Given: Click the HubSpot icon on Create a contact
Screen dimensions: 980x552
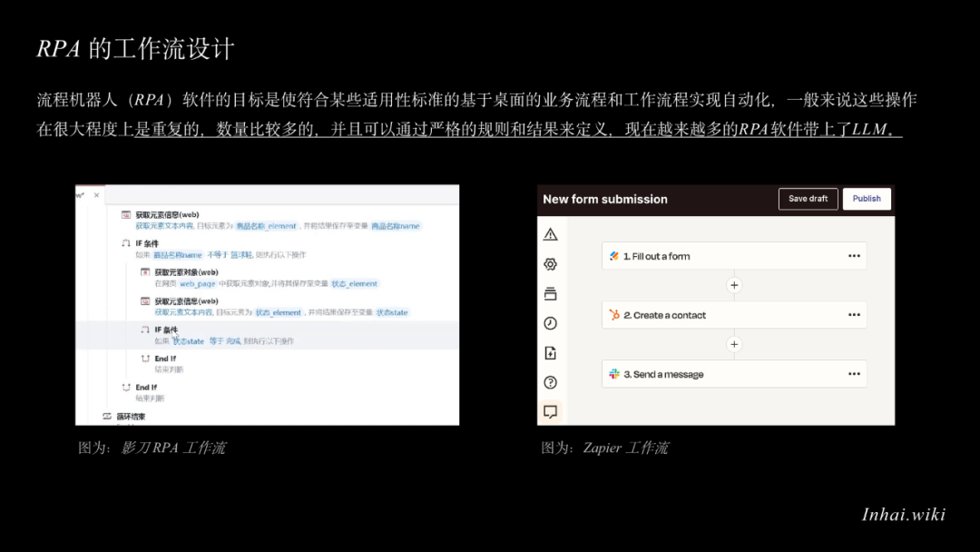Looking at the screenshot, I should tap(614, 314).
